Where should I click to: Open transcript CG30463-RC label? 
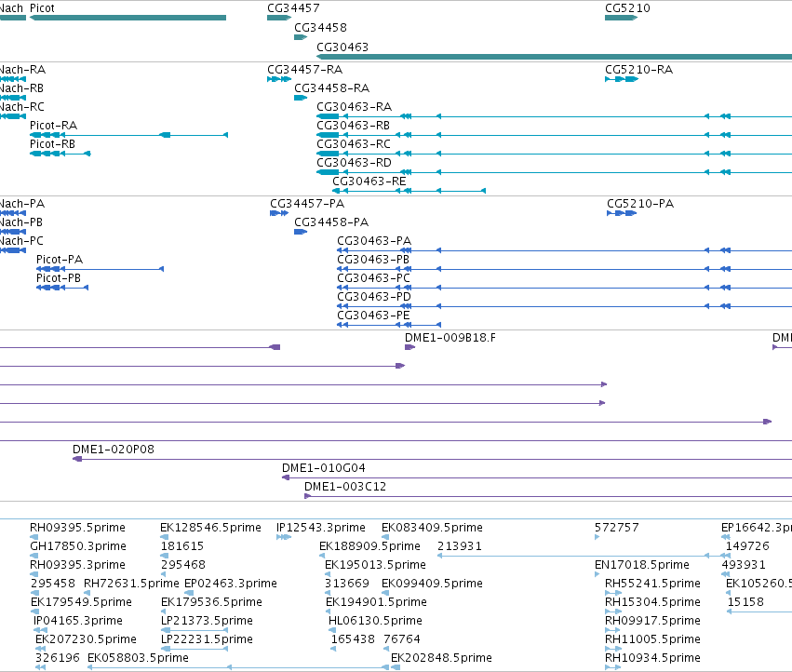coord(354,144)
